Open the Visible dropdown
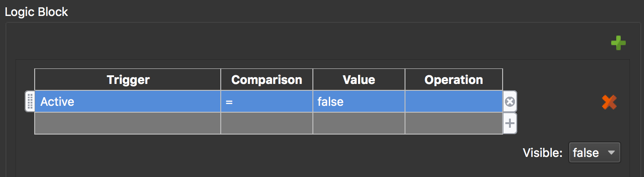Image resolution: width=644 pixels, height=177 pixels. point(594,153)
